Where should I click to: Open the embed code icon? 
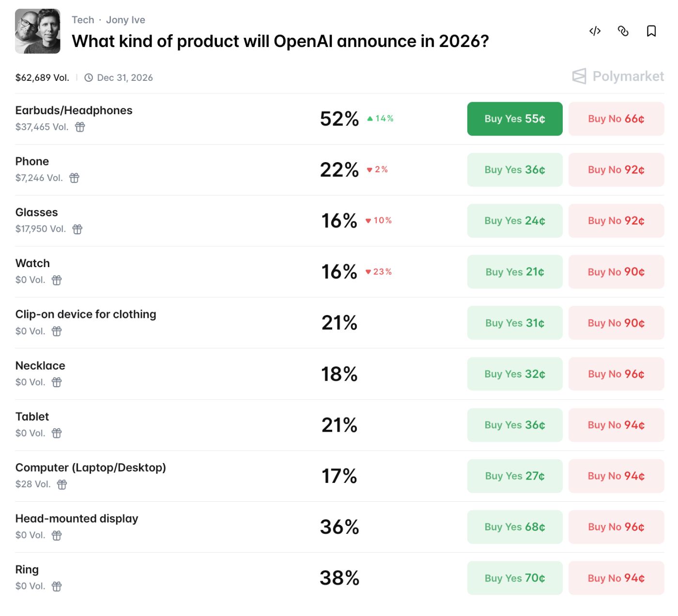point(595,31)
